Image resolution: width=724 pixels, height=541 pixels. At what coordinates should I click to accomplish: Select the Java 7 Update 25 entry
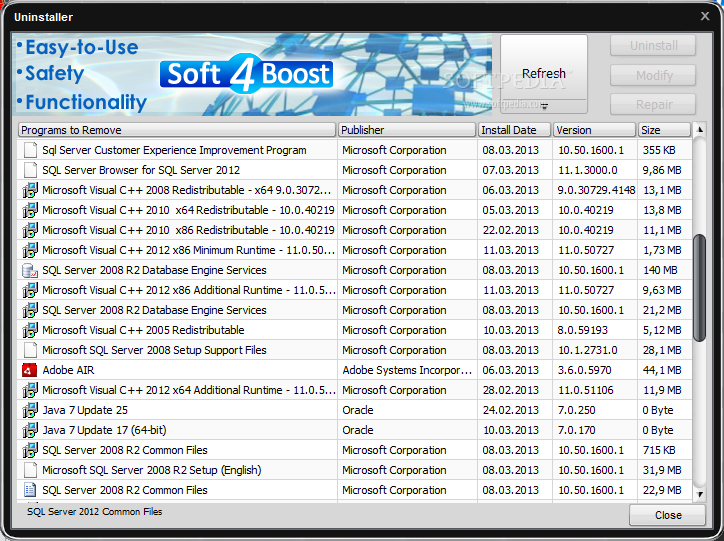click(x=85, y=410)
